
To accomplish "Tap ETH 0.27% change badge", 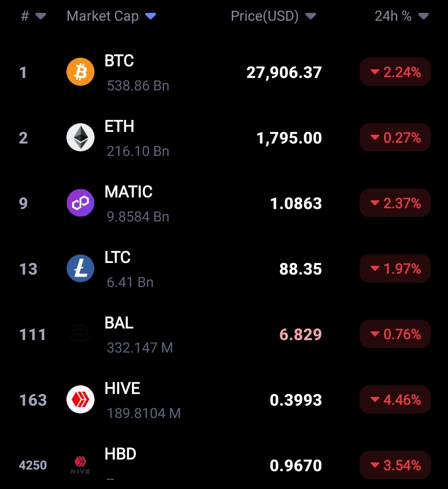I will pyautogui.click(x=395, y=137).
